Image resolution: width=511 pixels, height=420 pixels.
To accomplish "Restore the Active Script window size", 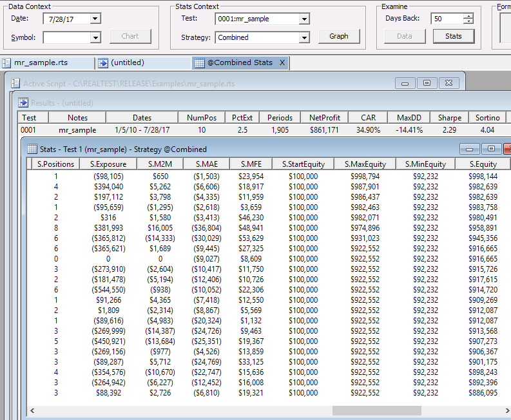I will click(x=427, y=83).
